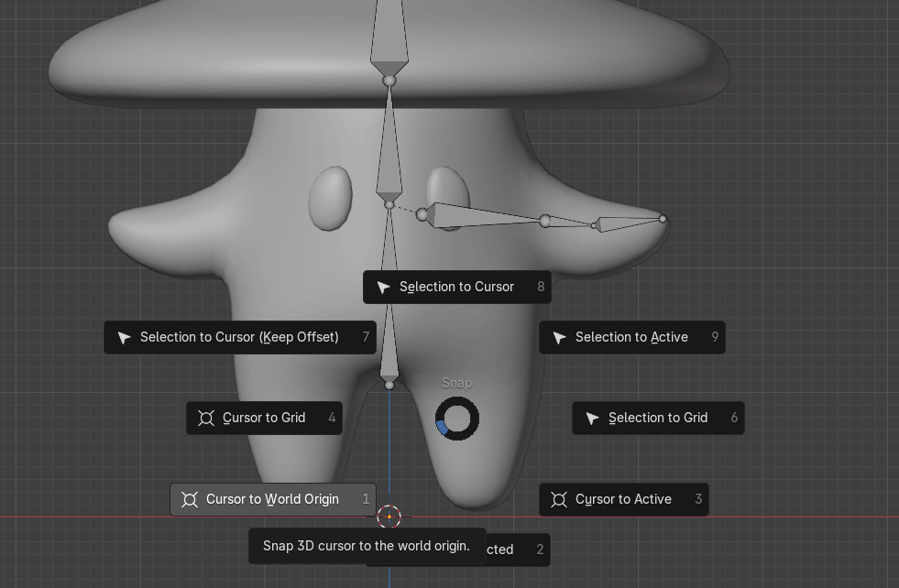The image size is (899, 588).
Task: Choose the Cursor to Active entry
Action: pyautogui.click(x=623, y=499)
